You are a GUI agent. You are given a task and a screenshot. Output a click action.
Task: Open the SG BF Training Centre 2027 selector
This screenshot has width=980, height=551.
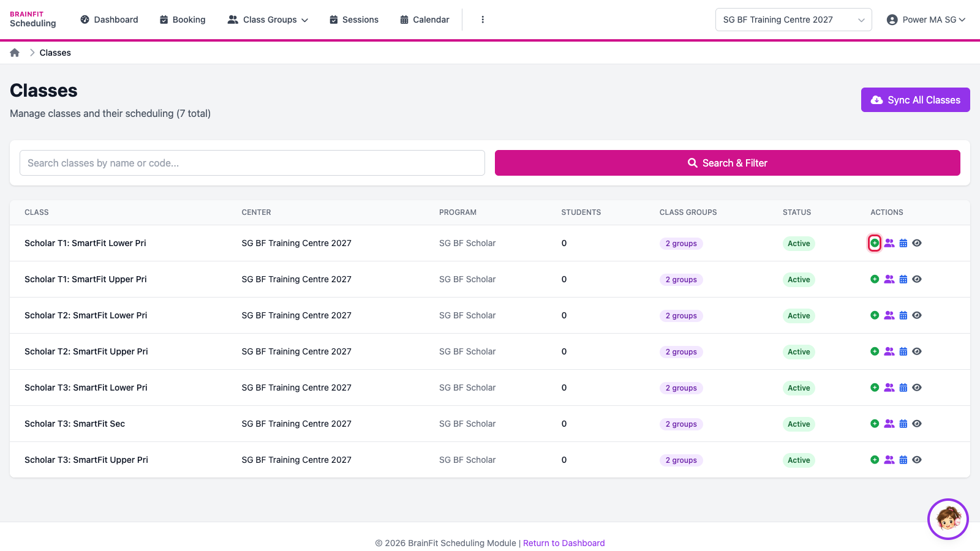[x=793, y=20]
